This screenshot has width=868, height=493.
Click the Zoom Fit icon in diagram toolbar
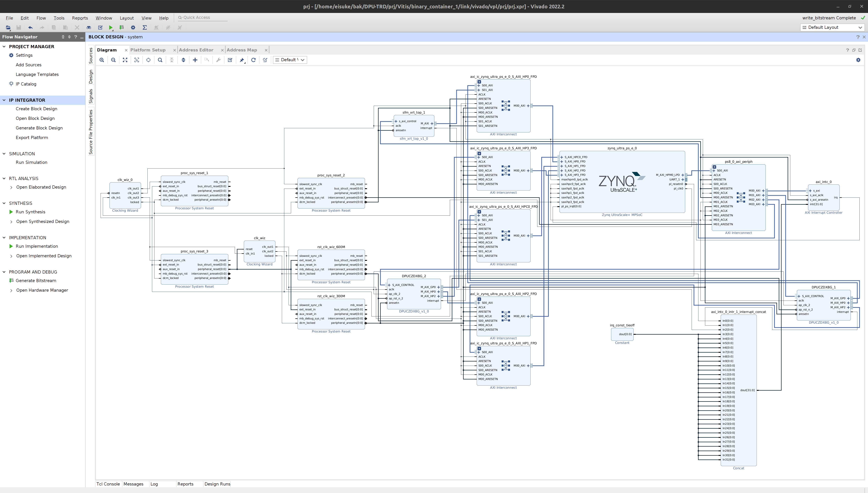[125, 60]
